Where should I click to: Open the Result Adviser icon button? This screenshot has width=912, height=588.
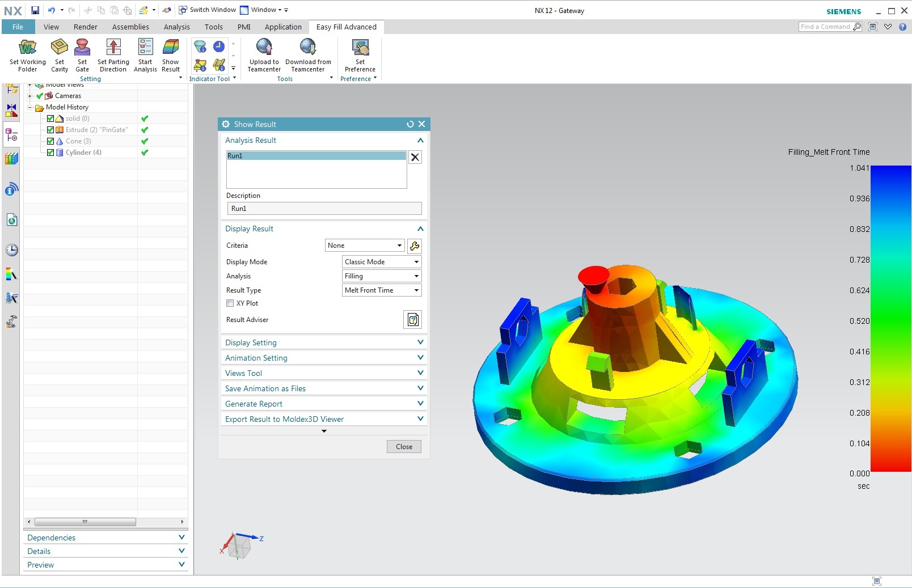point(413,320)
